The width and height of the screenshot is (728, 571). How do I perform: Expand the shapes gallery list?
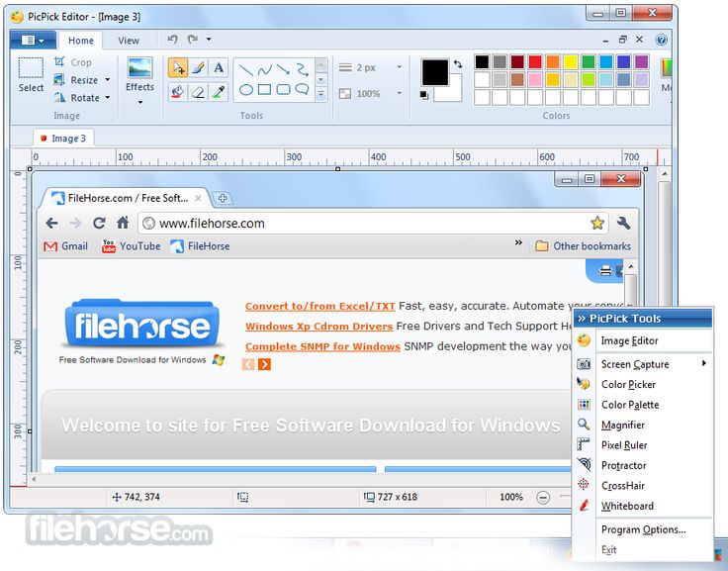pos(320,95)
